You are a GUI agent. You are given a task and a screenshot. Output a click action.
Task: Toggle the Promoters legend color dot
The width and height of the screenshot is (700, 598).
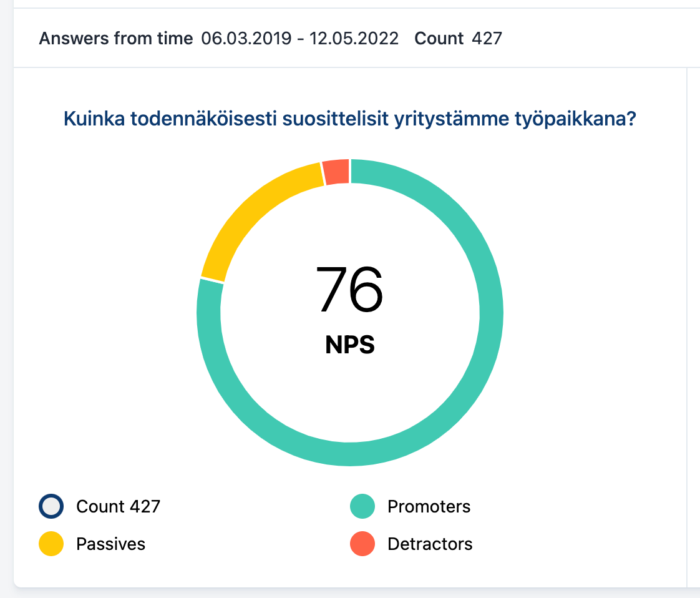tap(362, 506)
